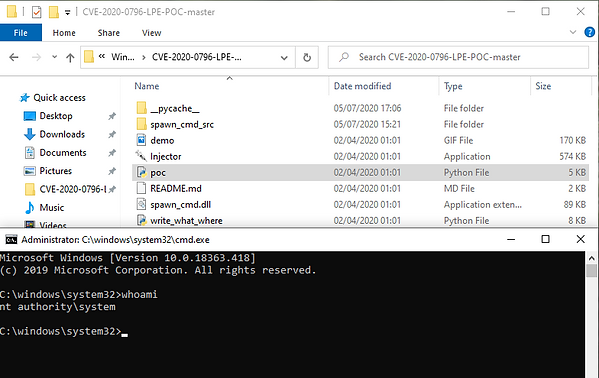599x378 pixels.
Task: Click 574 KB size of Injector
Action: pyautogui.click(x=572, y=156)
